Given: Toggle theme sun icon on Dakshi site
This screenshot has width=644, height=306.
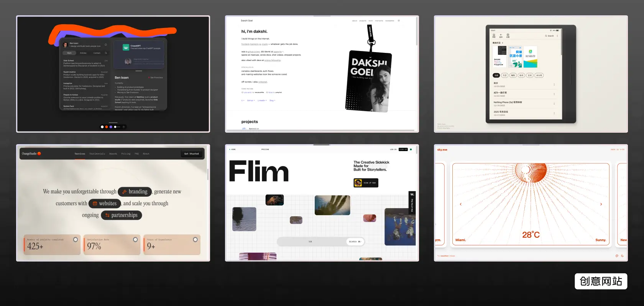Looking at the screenshot, I should click(399, 21).
